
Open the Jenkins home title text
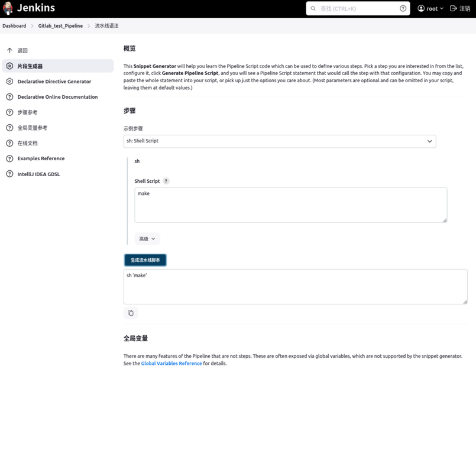click(x=36, y=8)
